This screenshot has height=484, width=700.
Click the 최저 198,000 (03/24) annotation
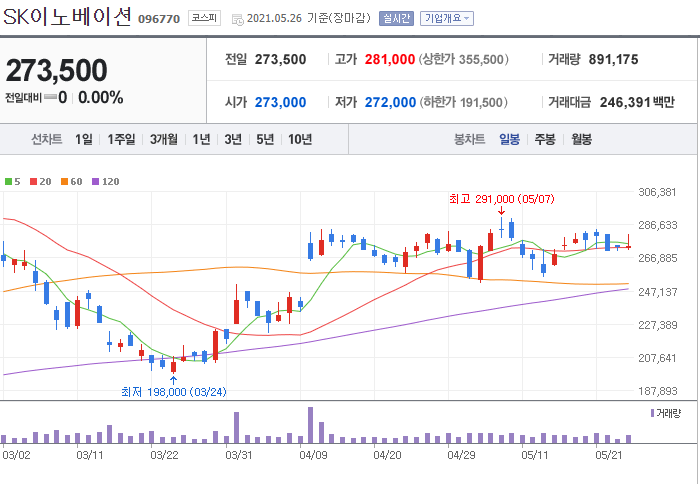pos(174,392)
